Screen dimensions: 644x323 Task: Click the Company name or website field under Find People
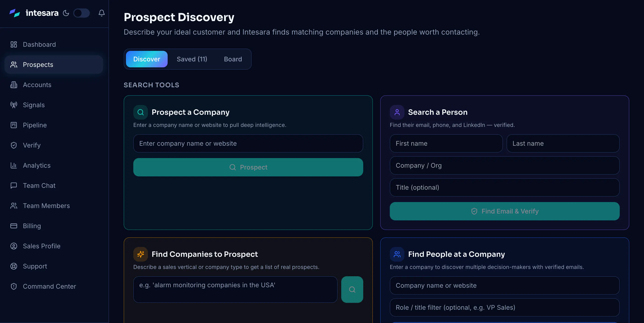tap(505, 285)
